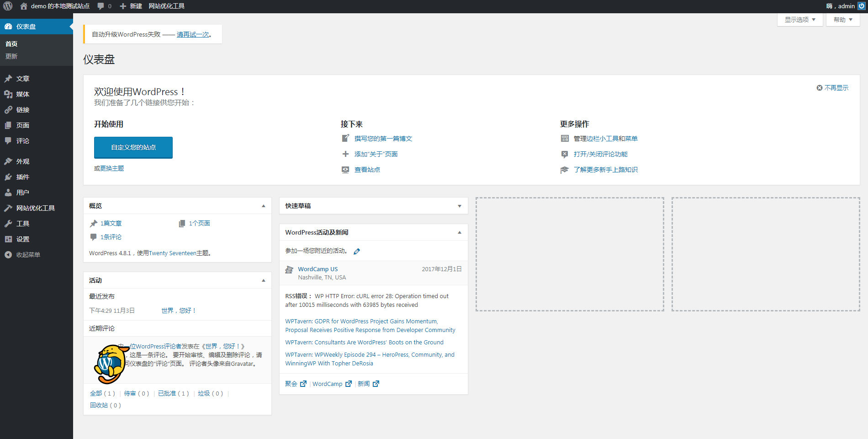Open WPWeekly Episode 294 article link
This screenshot has height=439, width=868.
click(x=370, y=359)
